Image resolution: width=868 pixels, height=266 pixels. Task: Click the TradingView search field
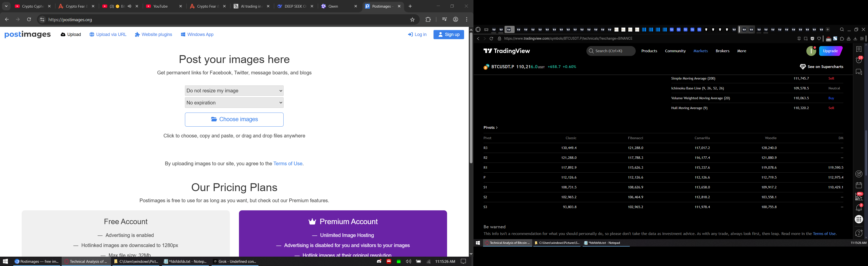pyautogui.click(x=611, y=51)
